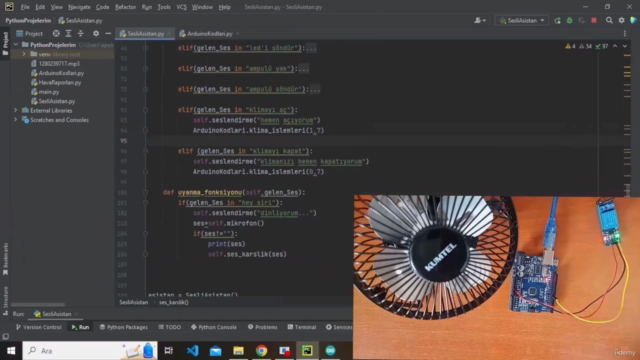The height and width of the screenshot is (360, 640).
Task: Toggle the Structure sidebar stripe button
Action: coord(5,301)
